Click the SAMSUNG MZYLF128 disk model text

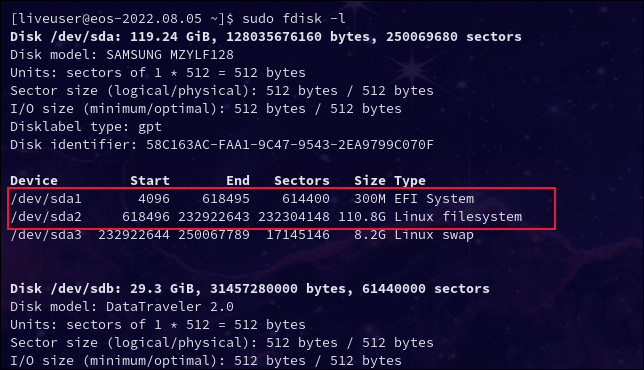pyautogui.click(x=170, y=55)
